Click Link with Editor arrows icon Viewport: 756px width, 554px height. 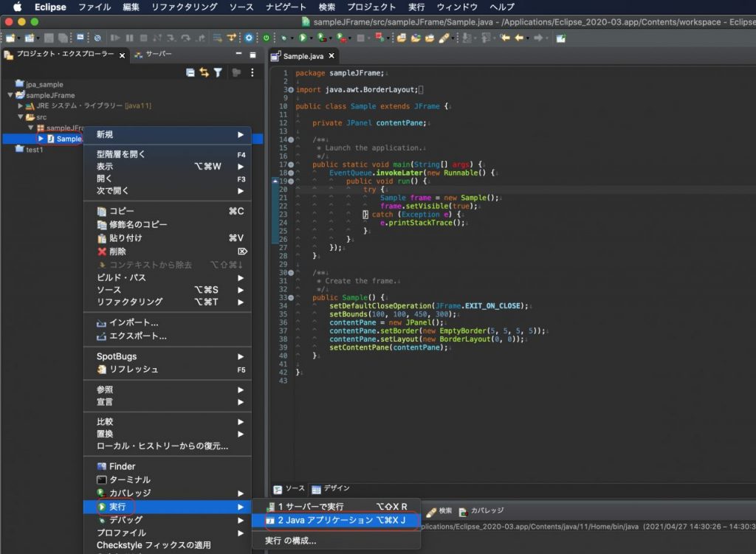pos(204,72)
